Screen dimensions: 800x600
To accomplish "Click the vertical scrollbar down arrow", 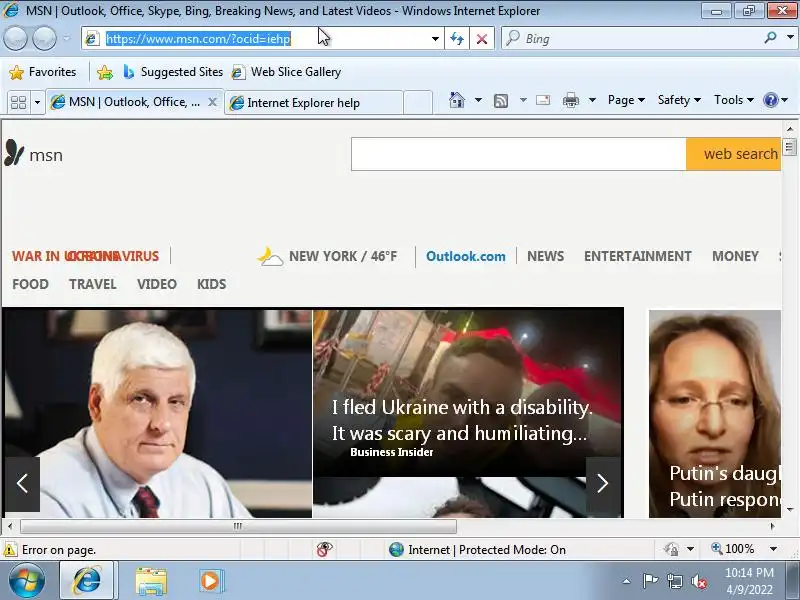I will pyautogui.click(x=790, y=509).
